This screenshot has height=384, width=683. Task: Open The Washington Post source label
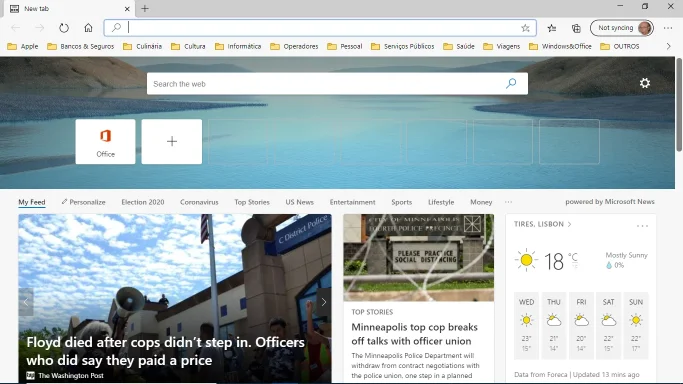tap(65, 375)
